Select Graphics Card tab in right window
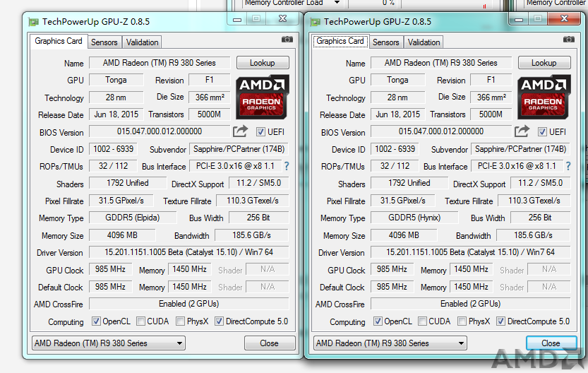The image size is (588, 373). 340,41
